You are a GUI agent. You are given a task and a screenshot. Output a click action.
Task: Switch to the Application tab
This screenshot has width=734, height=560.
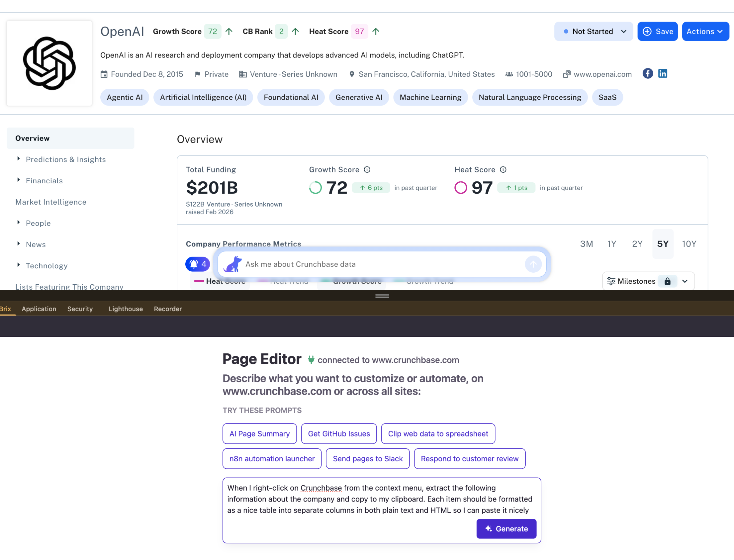[x=39, y=309]
